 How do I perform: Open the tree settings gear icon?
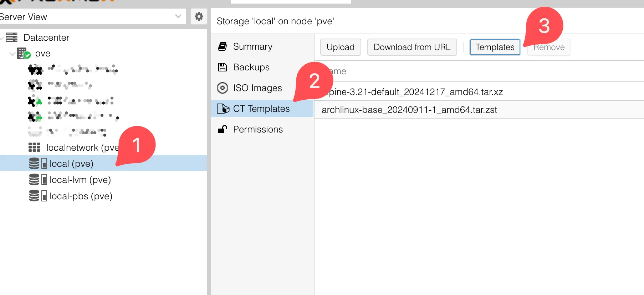199,16
